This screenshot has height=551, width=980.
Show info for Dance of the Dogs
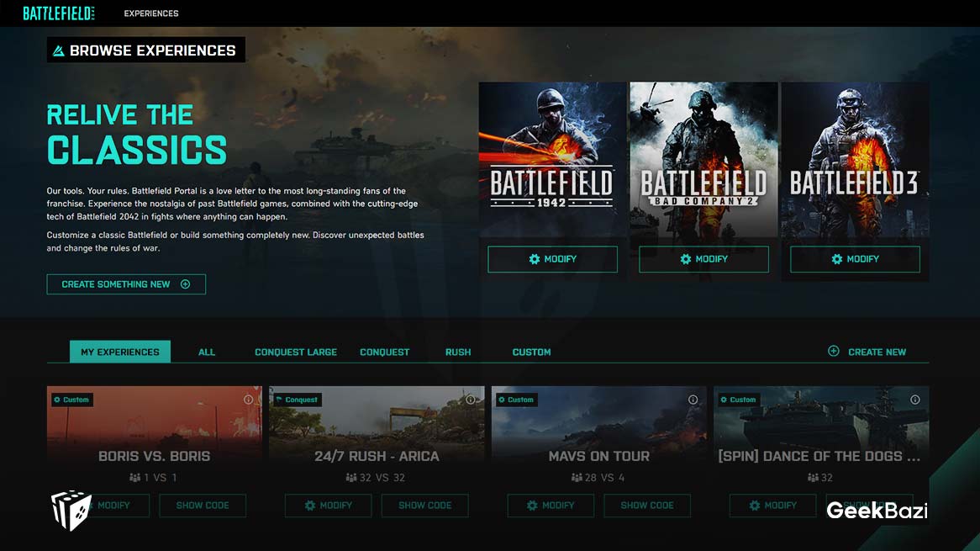tap(915, 400)
